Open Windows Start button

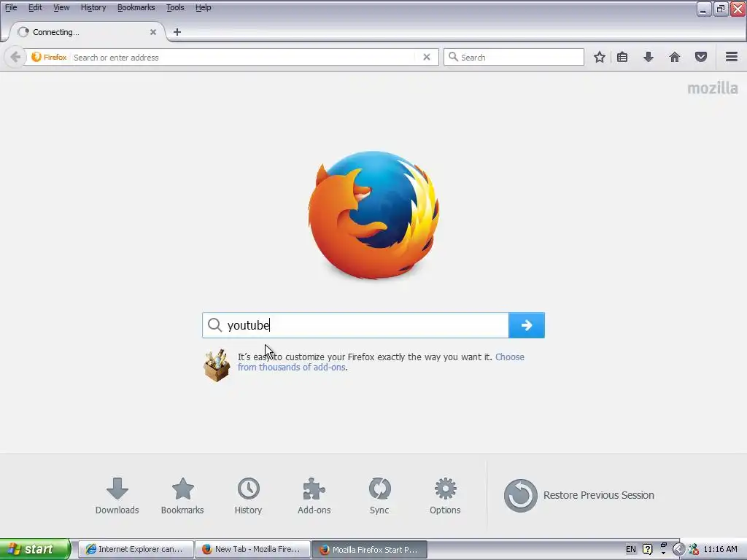click(x=35, y=549)
